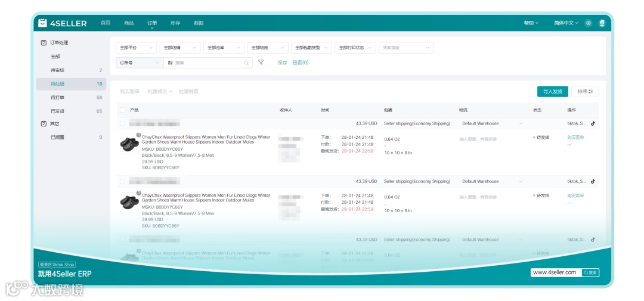Focus weight input on first order
Screen dimensions: 644x301
(478, 139)
